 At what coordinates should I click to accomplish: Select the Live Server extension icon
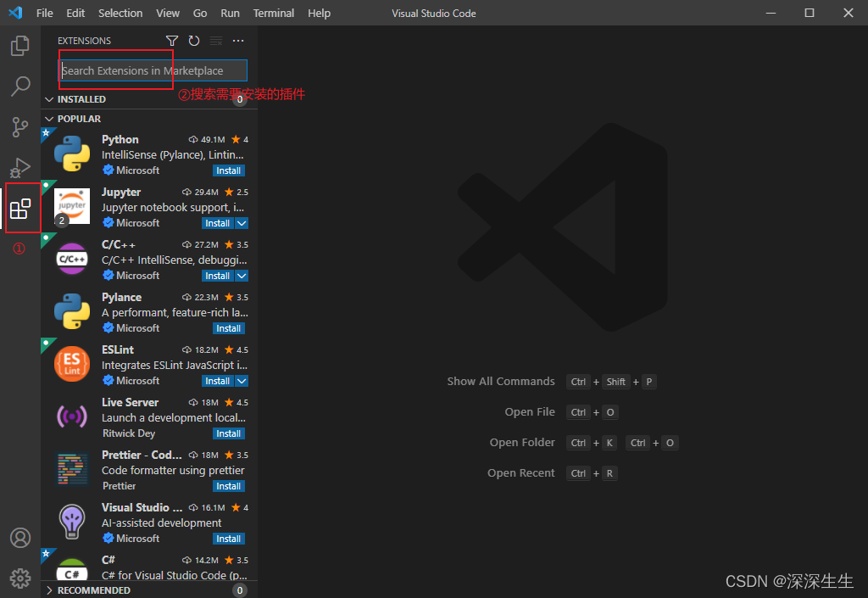click(x=72, y=417)
